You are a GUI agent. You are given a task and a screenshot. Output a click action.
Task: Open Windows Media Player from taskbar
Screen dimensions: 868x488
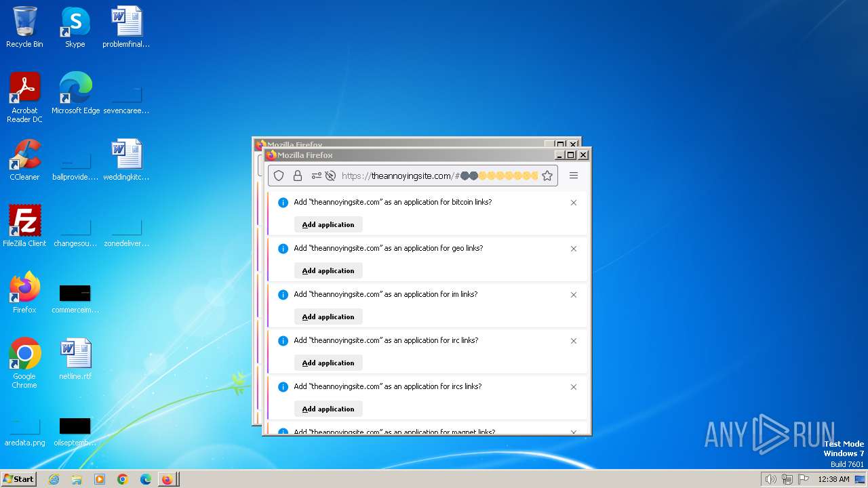(100, 479)
